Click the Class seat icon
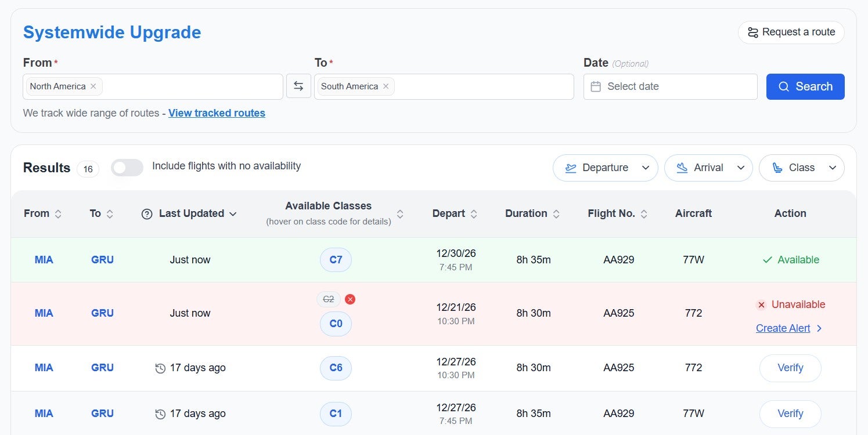This screenshot has height=435, width=868. (778, 168)
